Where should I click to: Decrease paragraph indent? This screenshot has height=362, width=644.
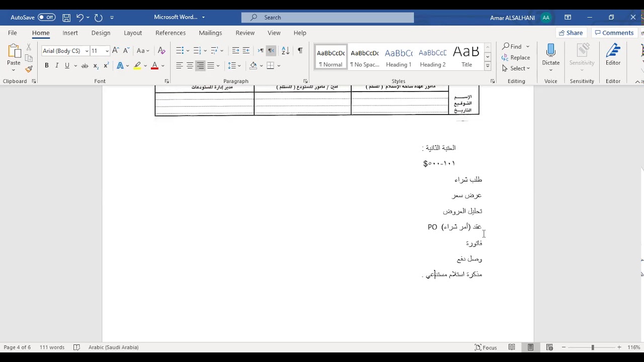coord(235,51)
